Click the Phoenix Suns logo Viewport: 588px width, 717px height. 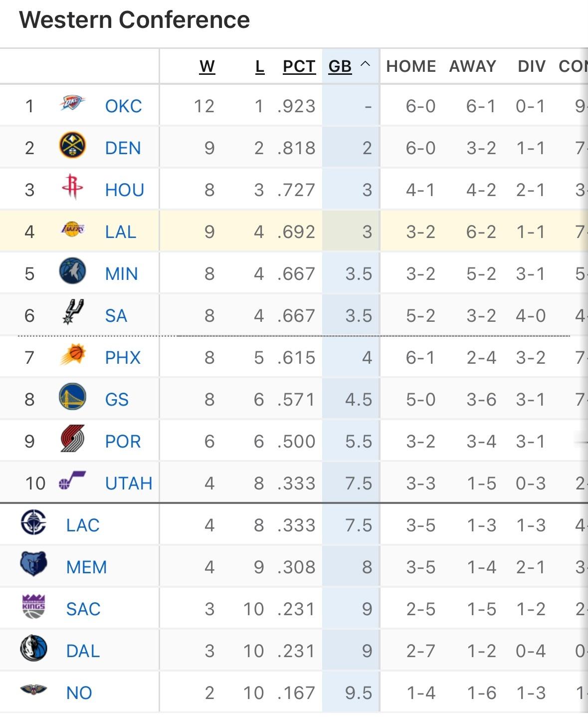pyautogui.click(x=72, y=355)
